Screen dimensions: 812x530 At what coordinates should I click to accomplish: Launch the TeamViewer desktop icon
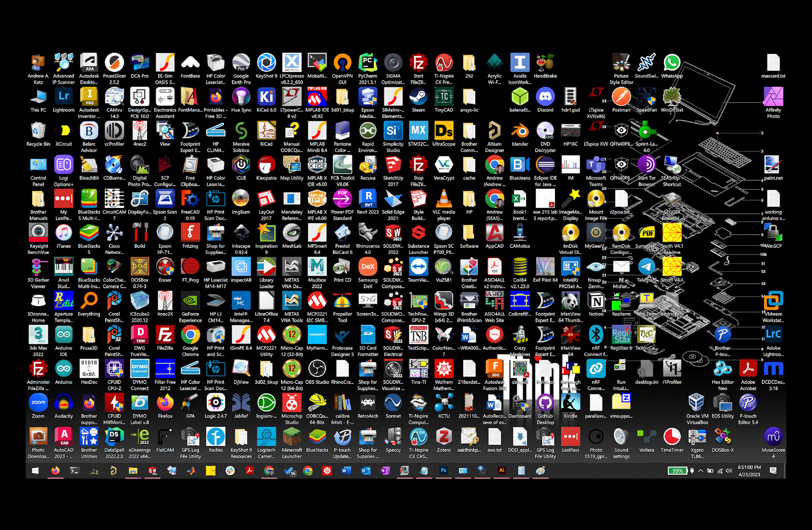coord(418,270)
